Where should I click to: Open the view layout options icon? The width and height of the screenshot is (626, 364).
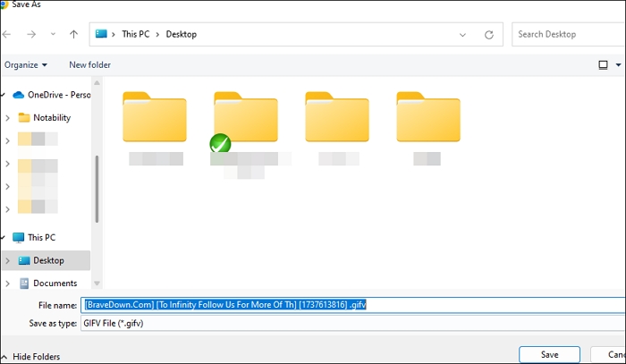(x=604, y=64)
